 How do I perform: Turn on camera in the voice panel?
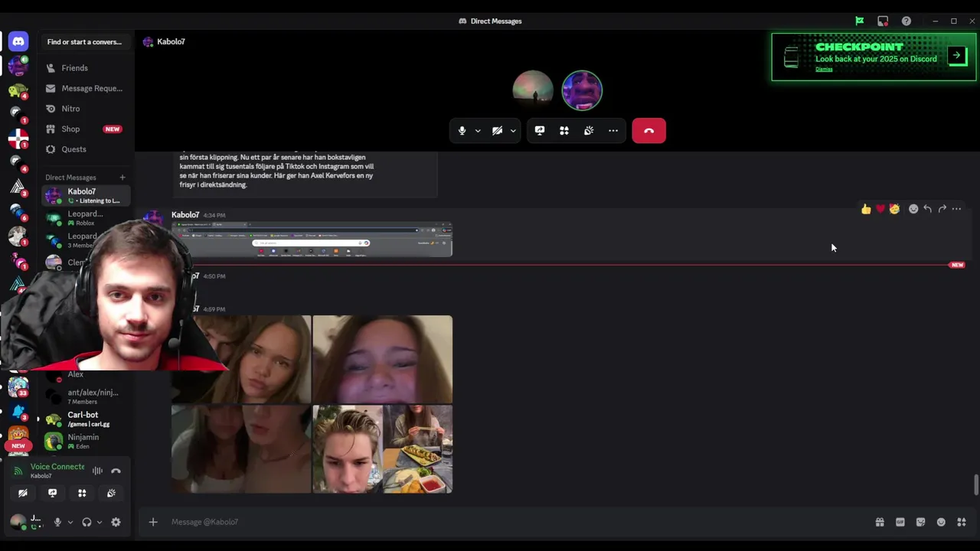(23, 494)
